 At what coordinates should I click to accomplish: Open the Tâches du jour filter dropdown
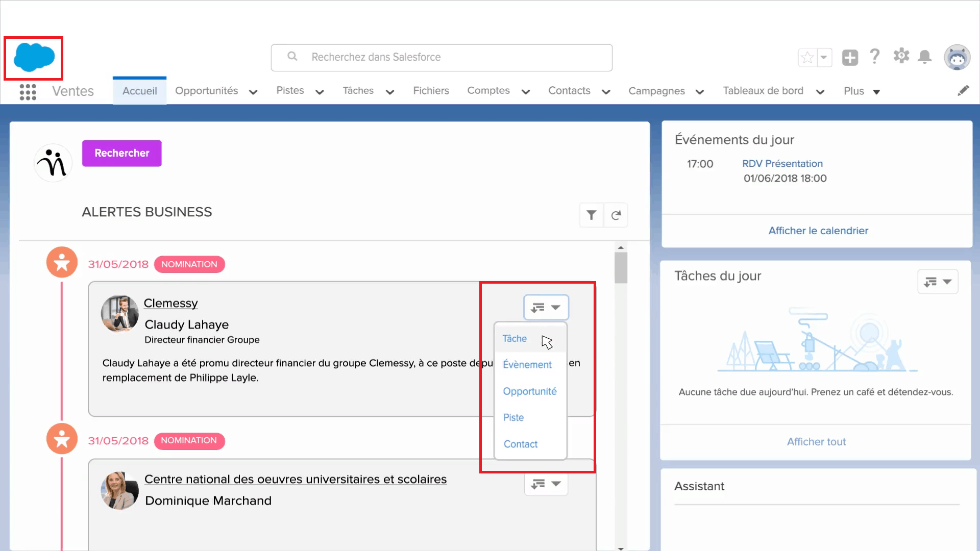938,282
